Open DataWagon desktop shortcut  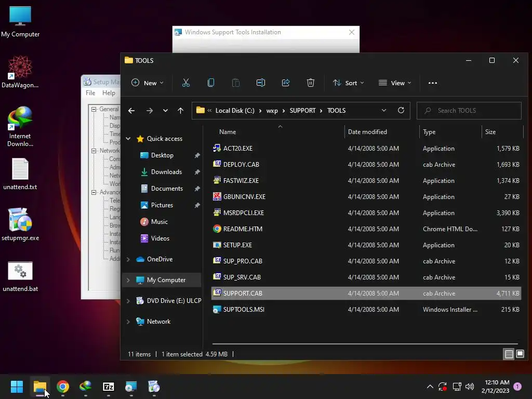coord(20,72)
